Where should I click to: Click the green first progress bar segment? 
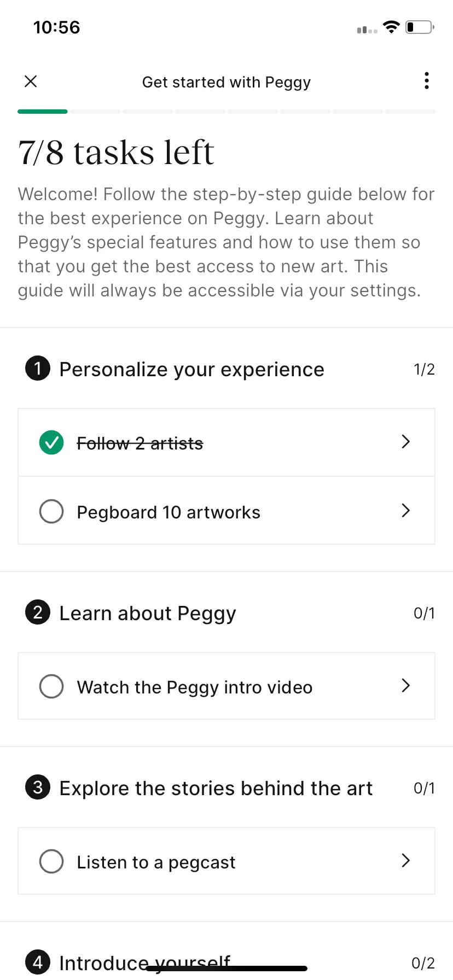[x=43, y=112]
